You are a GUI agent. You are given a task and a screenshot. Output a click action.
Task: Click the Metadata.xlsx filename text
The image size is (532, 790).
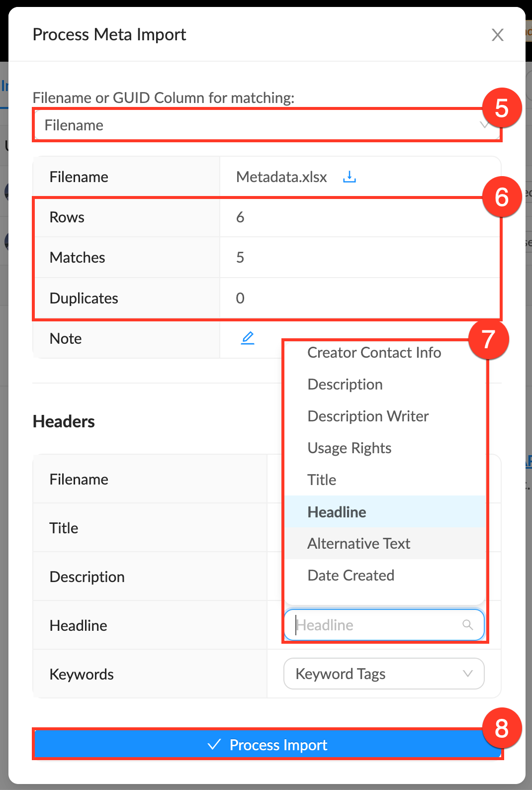281,177
